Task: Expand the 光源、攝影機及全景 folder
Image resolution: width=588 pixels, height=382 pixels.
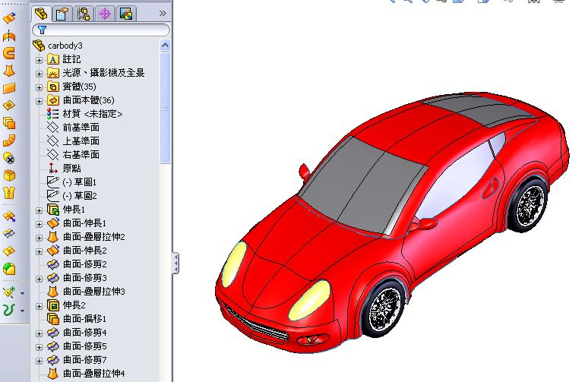Action: tap(39, 74)
